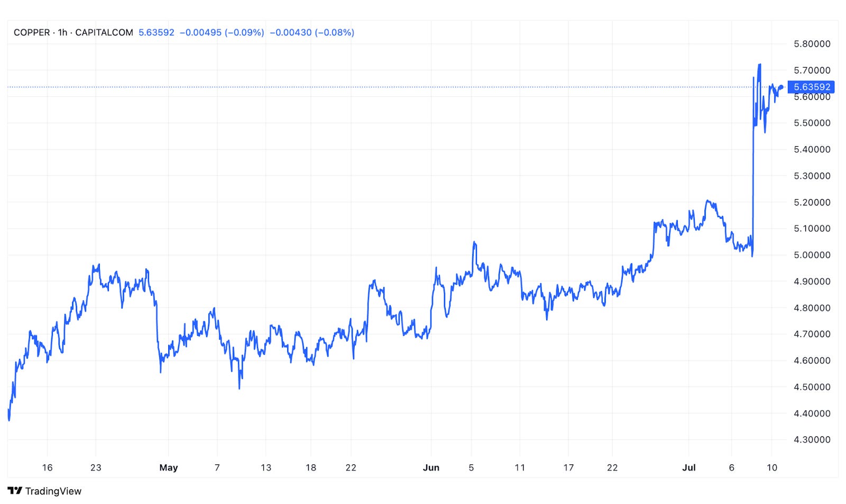Screen dimensions: 846x504
Task: Click the change value −0.00430 (−0.08%)
Action: tap(312, 33)
